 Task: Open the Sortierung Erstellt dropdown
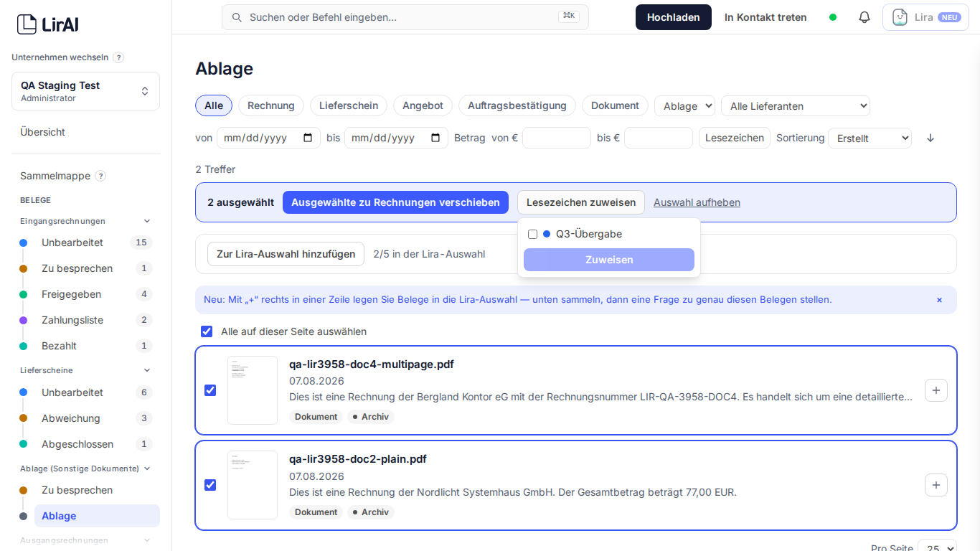click(x=870, y=138)
